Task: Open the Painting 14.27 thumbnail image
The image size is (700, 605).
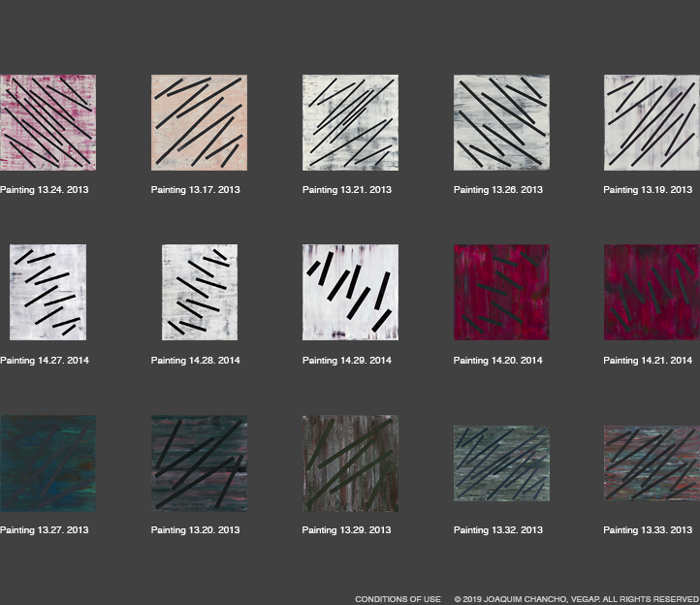Action: click(48, 292)
